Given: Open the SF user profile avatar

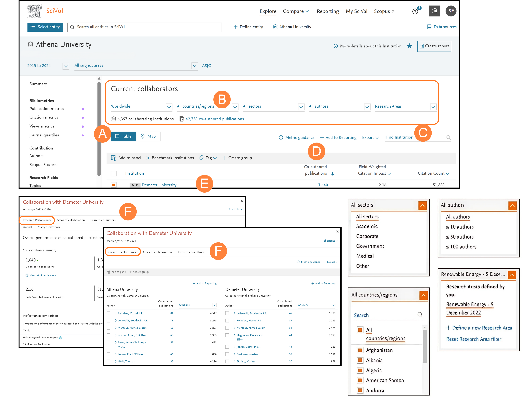Looking at the screenshot, I should 451,11.
